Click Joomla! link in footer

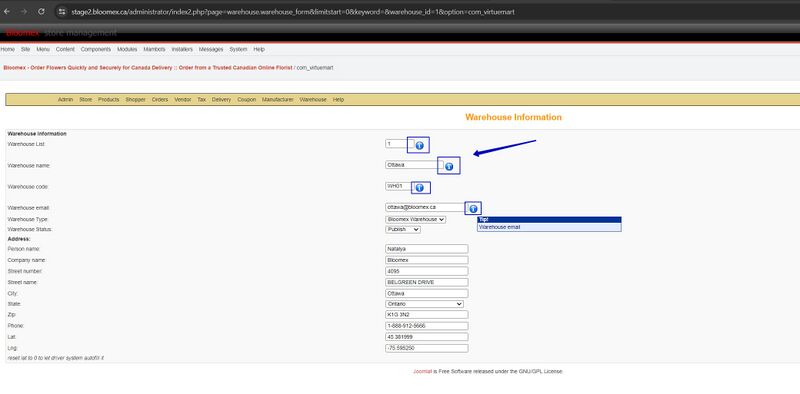point(422,372)
